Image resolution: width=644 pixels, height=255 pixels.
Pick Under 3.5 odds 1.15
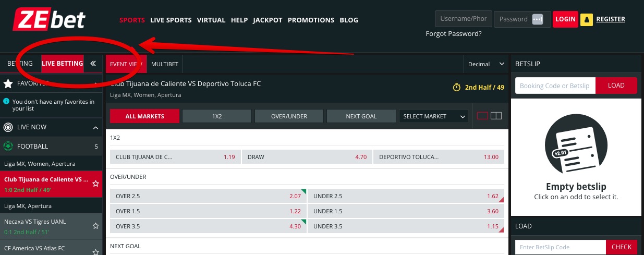click(406, 226)
